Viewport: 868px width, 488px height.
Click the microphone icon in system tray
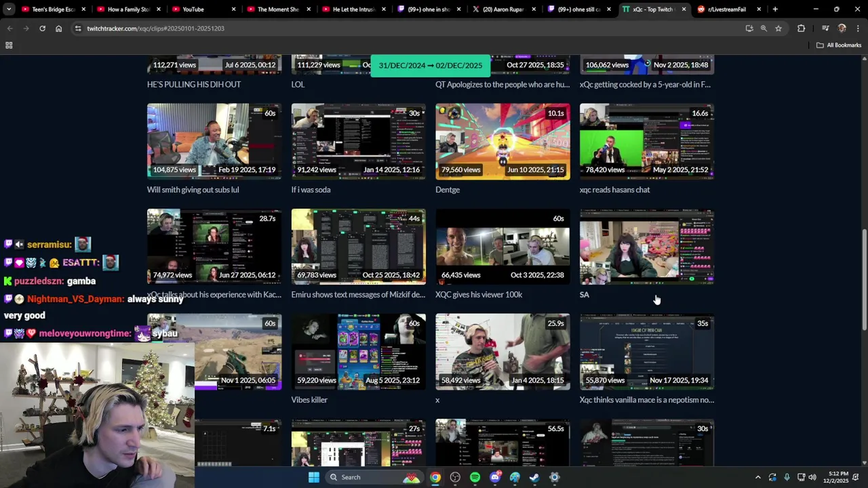[787, 477]
